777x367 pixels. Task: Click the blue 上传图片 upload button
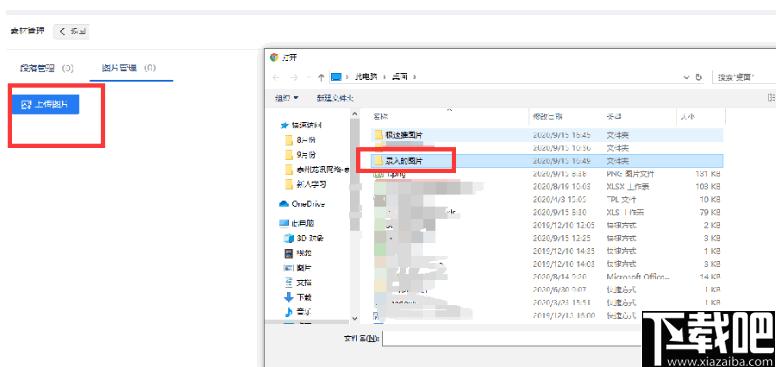[46, 105]
